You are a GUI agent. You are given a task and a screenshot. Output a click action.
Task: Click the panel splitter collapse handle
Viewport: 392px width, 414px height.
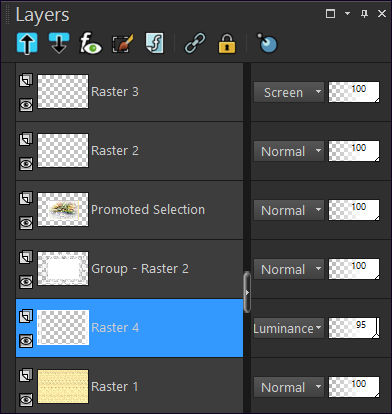click(x=247, y=292)
